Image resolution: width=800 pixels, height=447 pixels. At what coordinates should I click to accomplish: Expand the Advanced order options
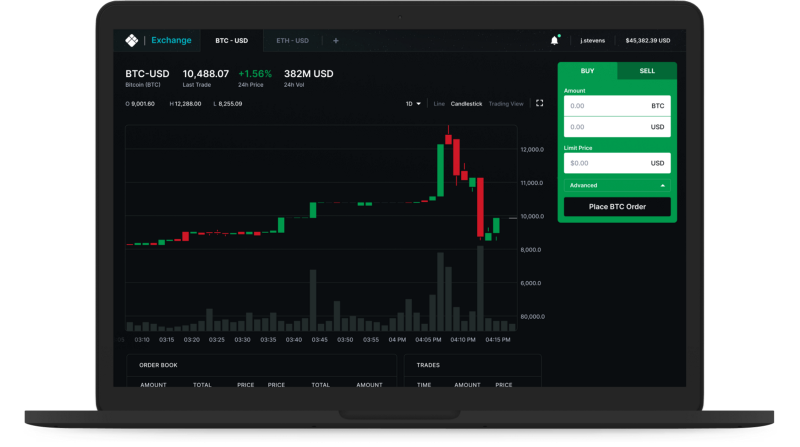(x=616, y=185)
